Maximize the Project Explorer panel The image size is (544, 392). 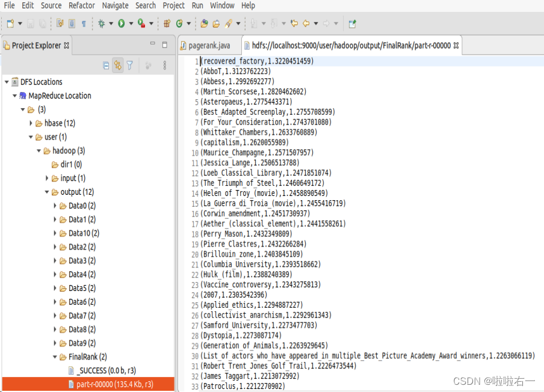tap(165, 44)
